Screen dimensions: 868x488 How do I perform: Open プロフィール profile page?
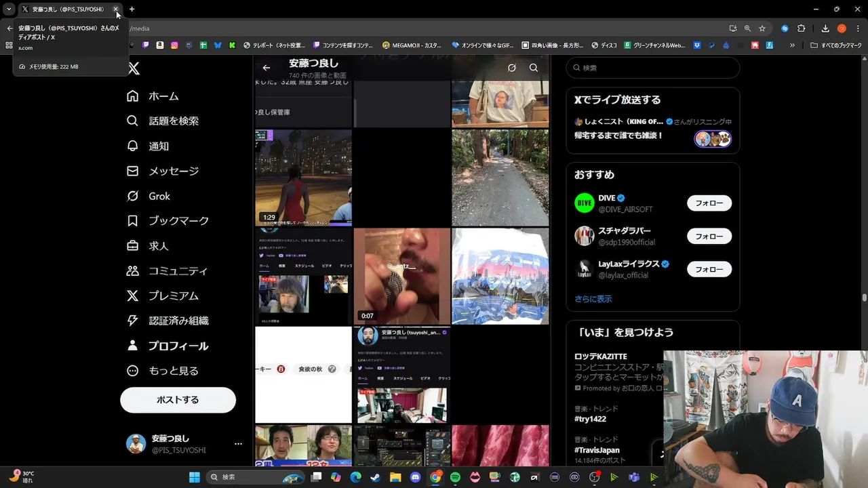pos(167,346)
